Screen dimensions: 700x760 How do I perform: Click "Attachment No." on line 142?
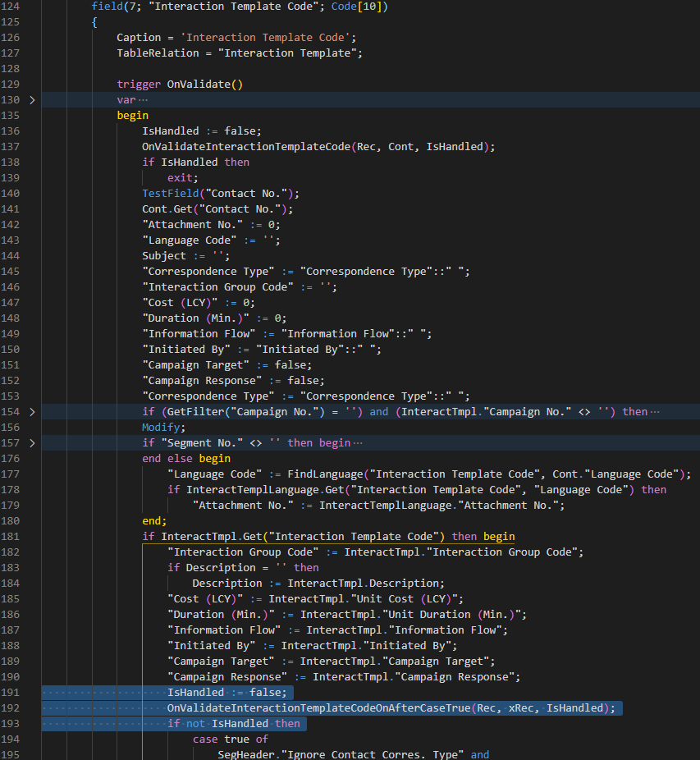[x=193, y=225]
